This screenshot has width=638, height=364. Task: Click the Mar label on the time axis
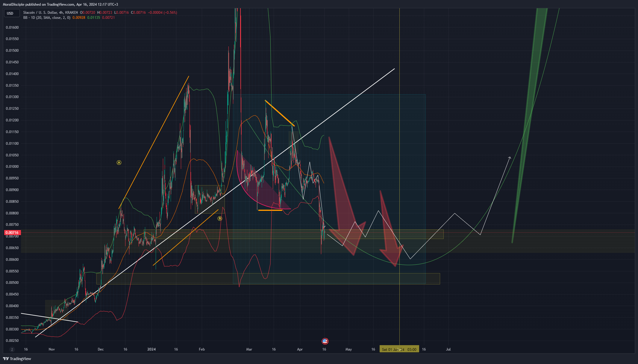point(249,349)
